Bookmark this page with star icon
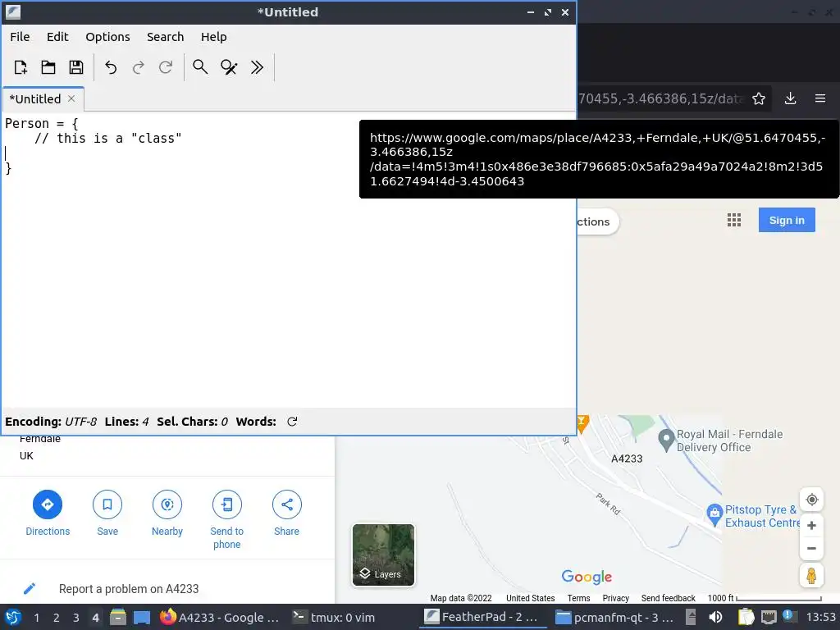This screenshot has height=630, width=840. pyautogui.click(x=759, y=98)
